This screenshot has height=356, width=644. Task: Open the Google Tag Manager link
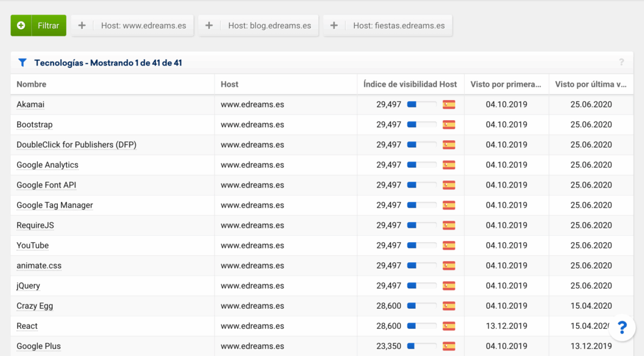pyautogui.click(x=55, y=205)
